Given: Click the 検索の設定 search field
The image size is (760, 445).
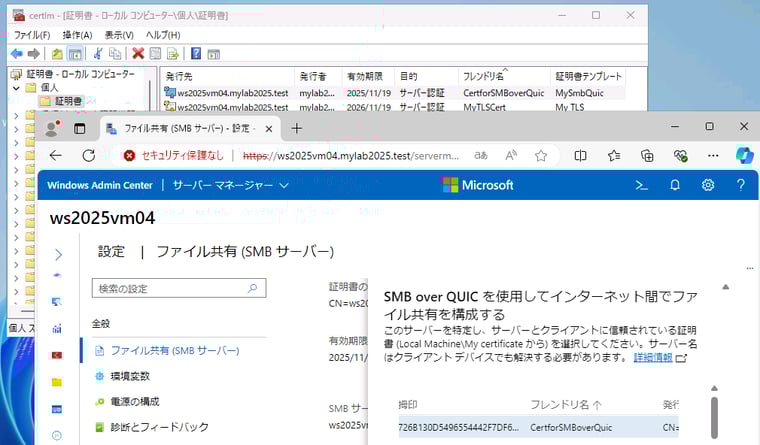Looking at the screenshot, I should [179, 288].
